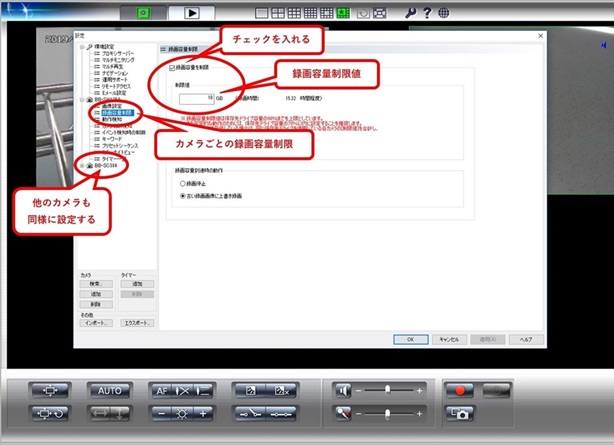This screenshot has height=445, width=614.
Task: Reset brightness with the sun icon
Action: [x=182, y=414]
